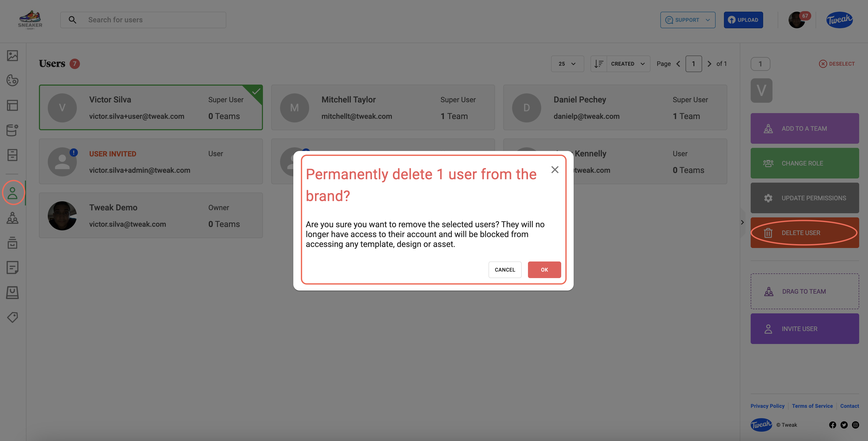This screenshot has height=441, width=868.
Task: Click the templates layout sidebar icon
Action: [12, 105]
